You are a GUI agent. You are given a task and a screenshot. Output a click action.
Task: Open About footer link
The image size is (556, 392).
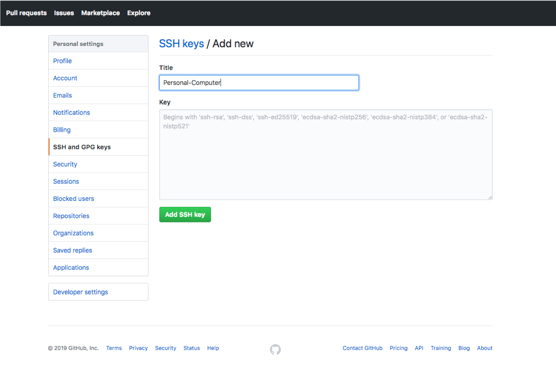(485, 348)
